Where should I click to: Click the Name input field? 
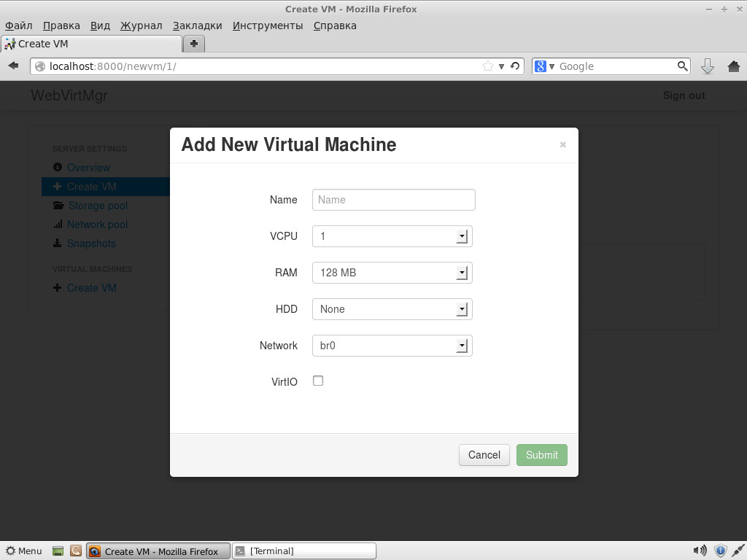[x=393, y=200]
